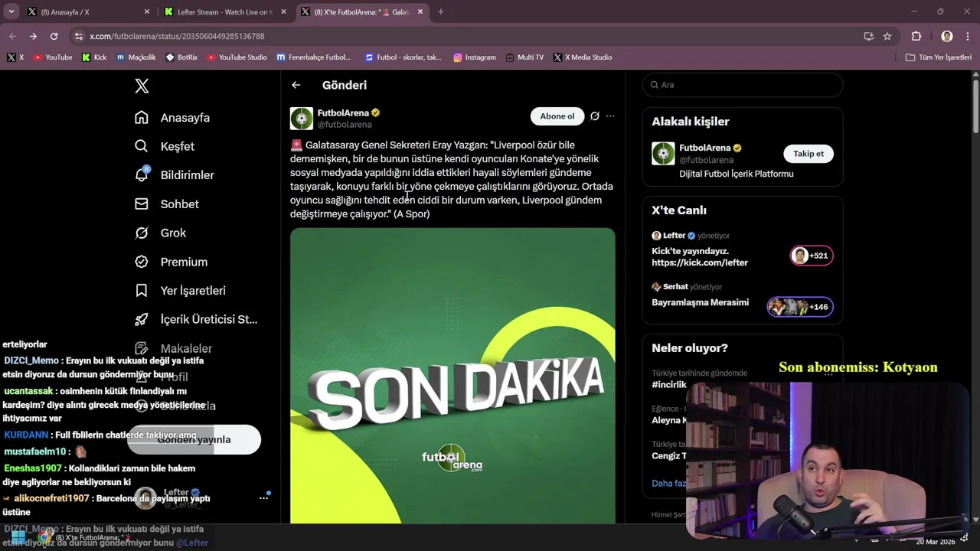Open the Instagram bookmark
The width and height of the screenshot is (980, 551).
point(475,57)
